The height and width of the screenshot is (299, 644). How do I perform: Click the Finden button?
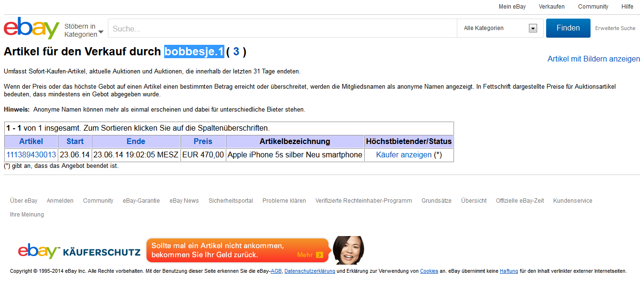point(568,28)
